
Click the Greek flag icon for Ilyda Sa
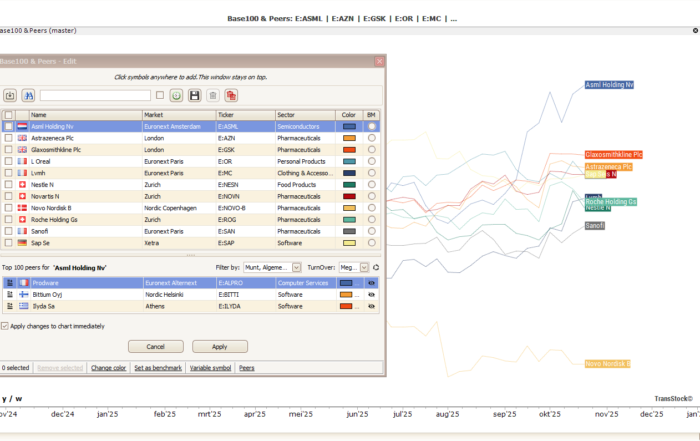pos(24,306)
